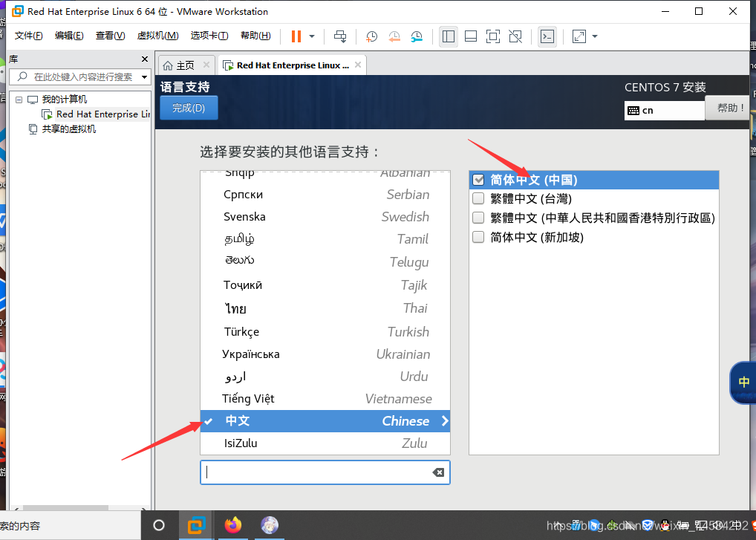Enter full screen mode icon

493,36
